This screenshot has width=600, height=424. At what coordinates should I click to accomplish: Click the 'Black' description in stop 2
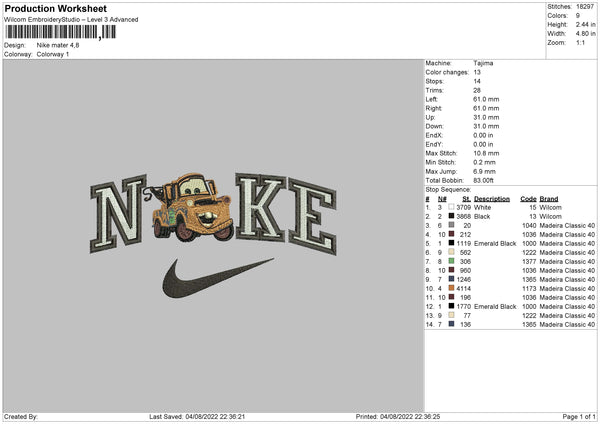coord(482,217)
